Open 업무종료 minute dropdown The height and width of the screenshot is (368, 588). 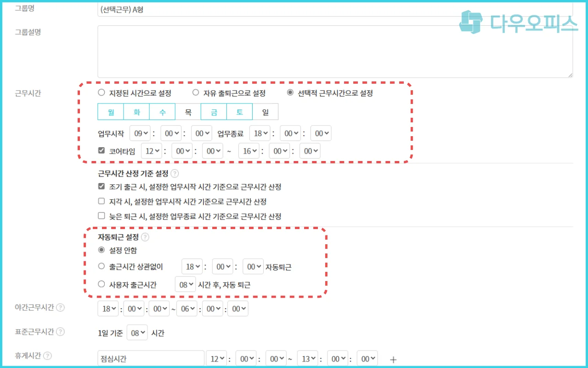click(290, 133)
